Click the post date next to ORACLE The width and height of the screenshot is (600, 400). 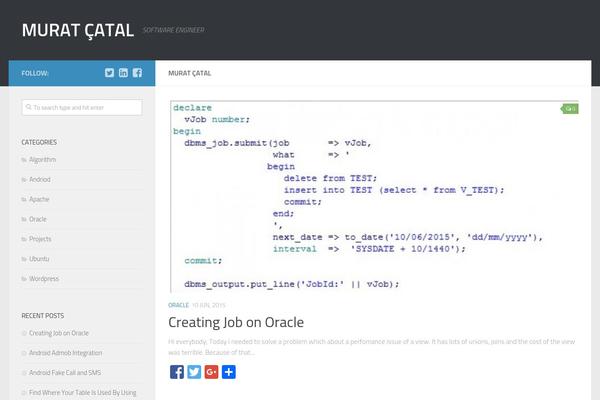209,305
